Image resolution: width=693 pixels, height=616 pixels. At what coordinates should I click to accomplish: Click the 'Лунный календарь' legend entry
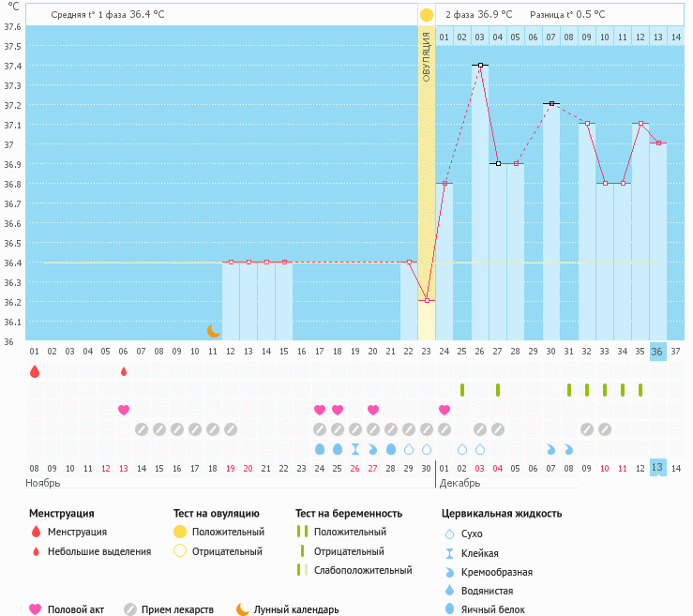296,609
